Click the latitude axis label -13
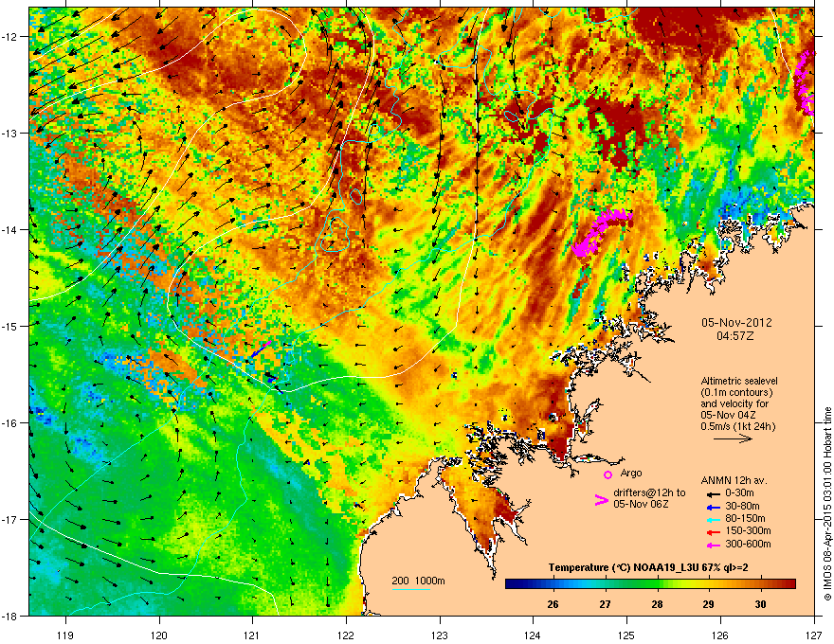This screenshot has width=834, height=644. 9,133
